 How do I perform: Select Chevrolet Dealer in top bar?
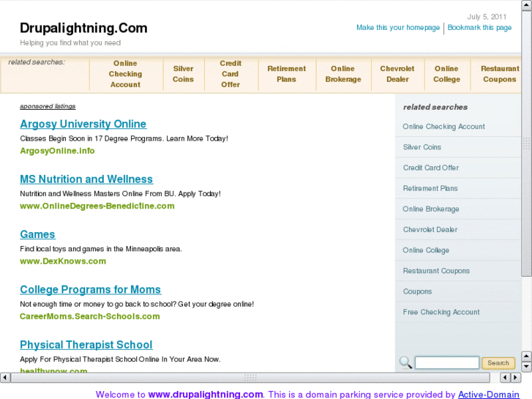pos(397,74)
